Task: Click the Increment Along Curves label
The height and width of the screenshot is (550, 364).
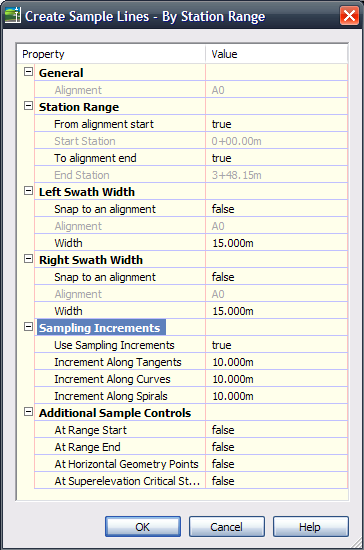Action: pos(112,379)
